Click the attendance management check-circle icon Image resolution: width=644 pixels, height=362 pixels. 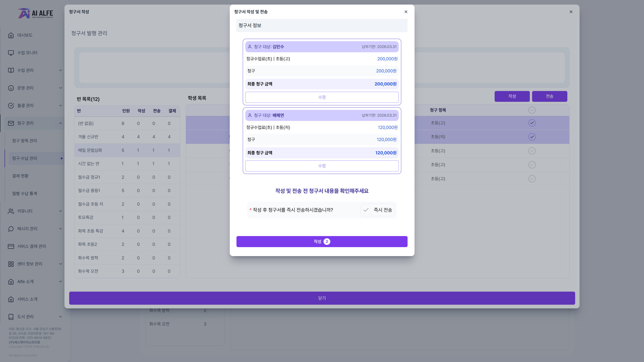[11, 106]
